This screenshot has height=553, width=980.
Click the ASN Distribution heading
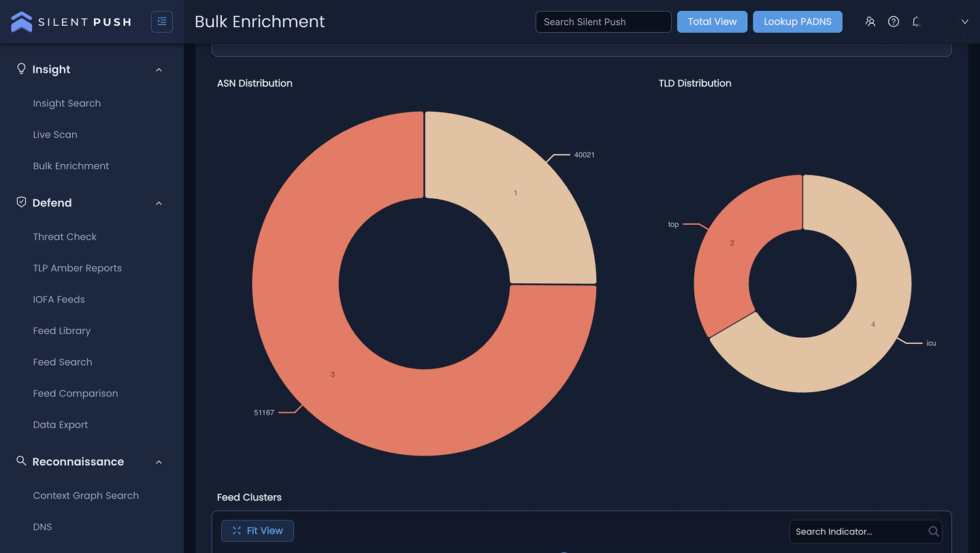point(255,83)
